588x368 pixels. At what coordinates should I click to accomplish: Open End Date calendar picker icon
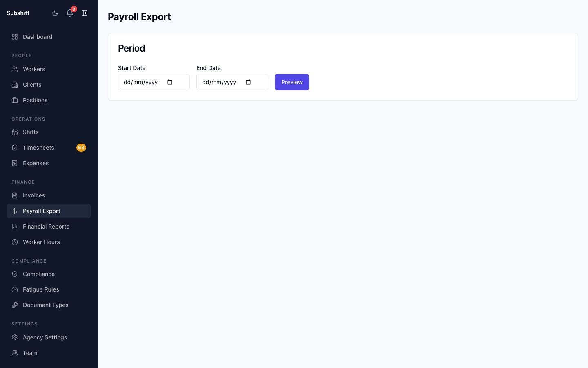[x=248, y=82]
